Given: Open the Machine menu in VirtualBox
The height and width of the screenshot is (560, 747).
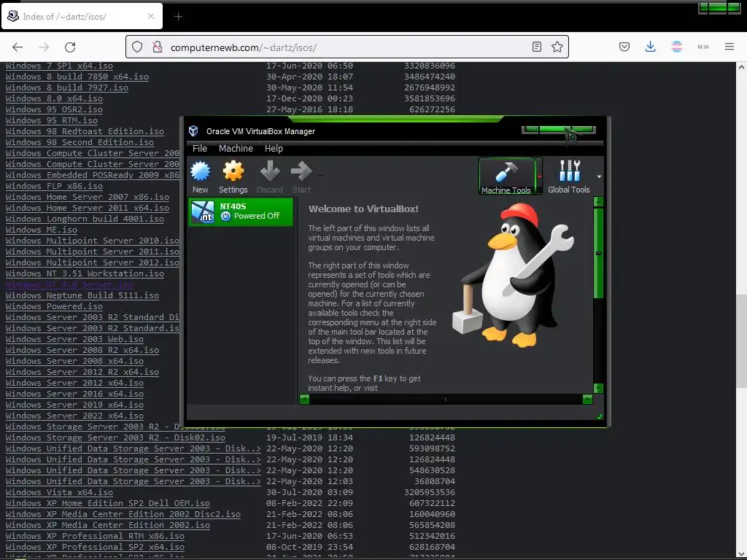Looking at the screenshot, I should [236, 149].
